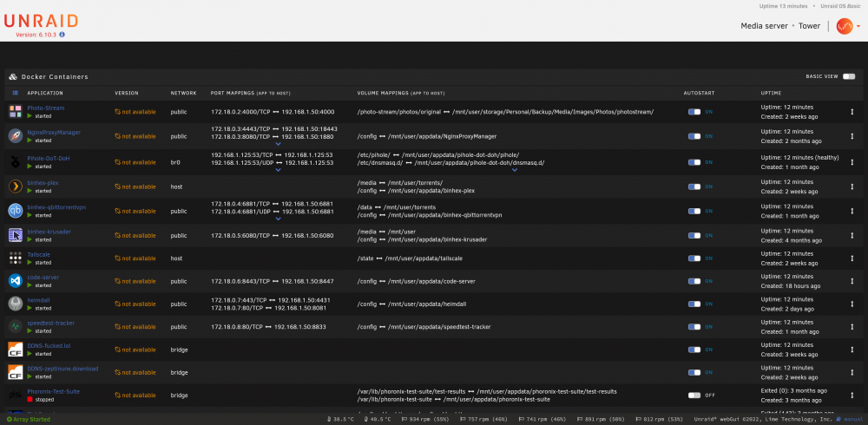Click the Docker Containers header icon
The width and height of the screenshot is (868, 425).
13,77
